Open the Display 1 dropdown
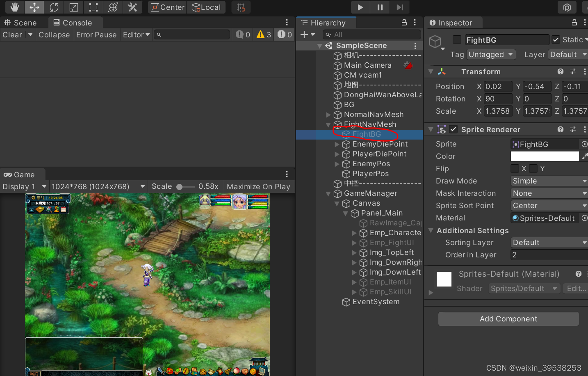Screen dimensions: 588x376 pyautogui.click(x=25, y=186)
